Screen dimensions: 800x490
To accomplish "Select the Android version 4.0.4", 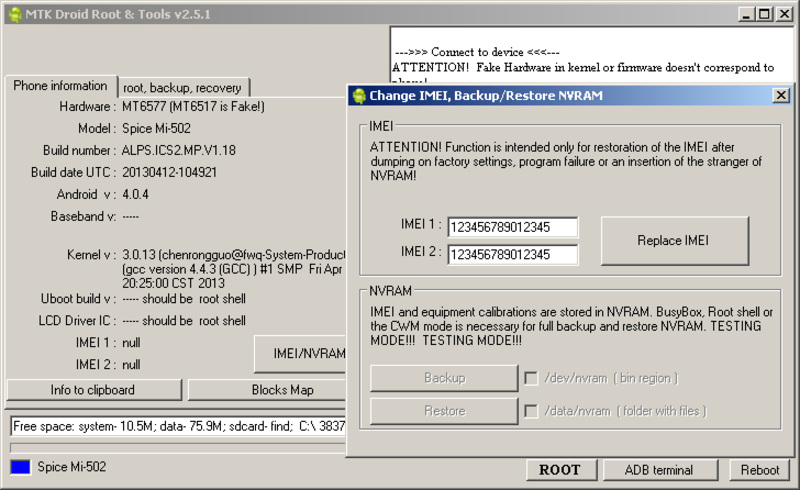I will (x=135, y=194).
